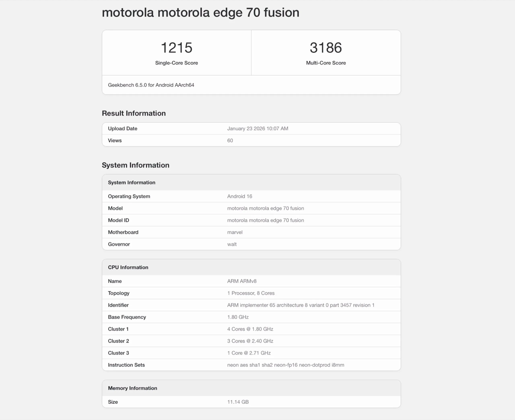The width and height of the screenshot is (515, 420).
Task: Click the single-core score 1215
Action: [x=176, y=48]
